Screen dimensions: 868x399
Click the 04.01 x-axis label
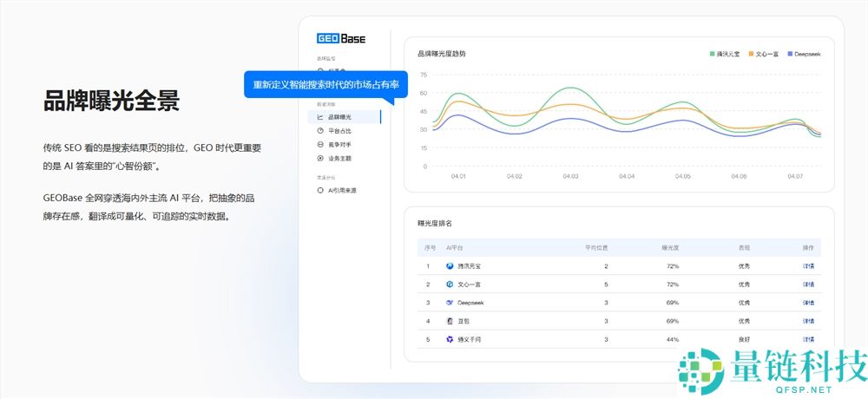coord(458,176)
